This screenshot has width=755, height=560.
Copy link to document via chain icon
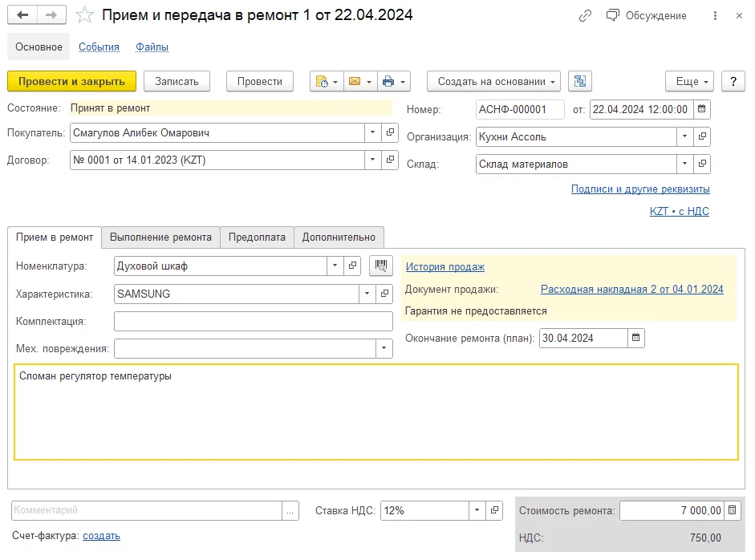(x=585, y=15)
